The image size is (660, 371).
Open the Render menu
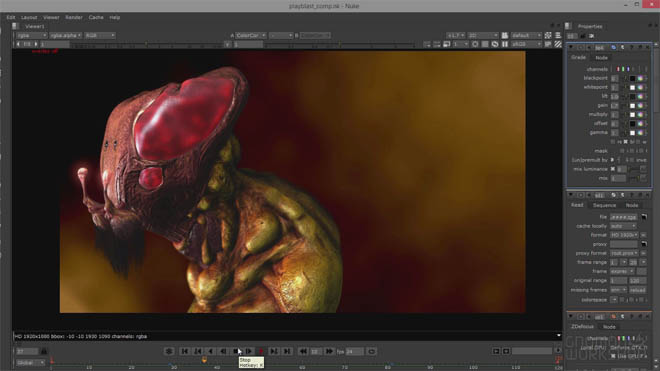[x=74, y=17]
